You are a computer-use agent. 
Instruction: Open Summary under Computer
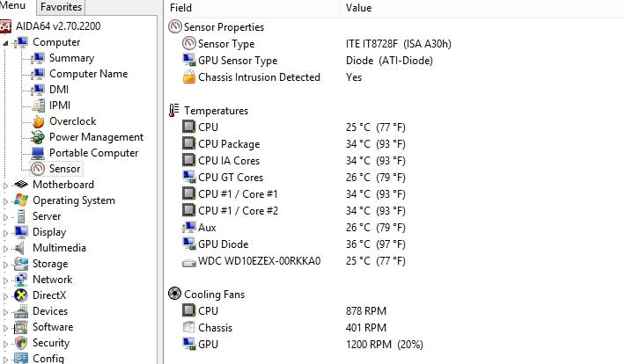point(72,58)
